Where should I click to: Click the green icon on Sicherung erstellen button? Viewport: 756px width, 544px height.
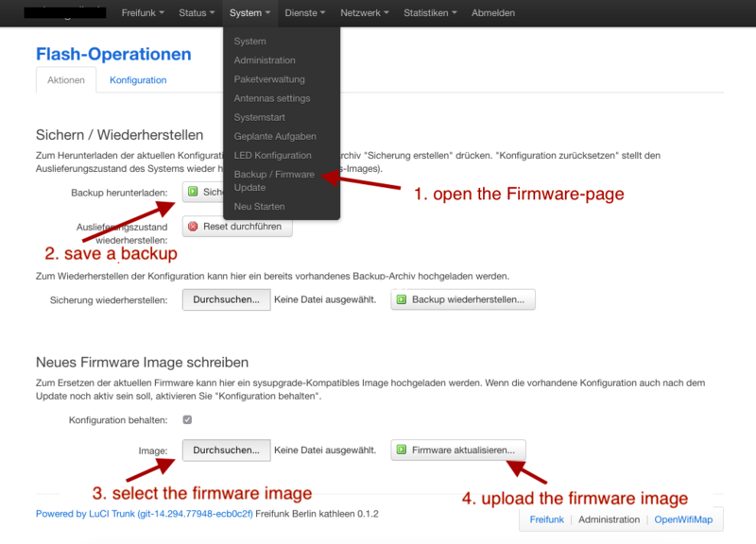(195, 191)
